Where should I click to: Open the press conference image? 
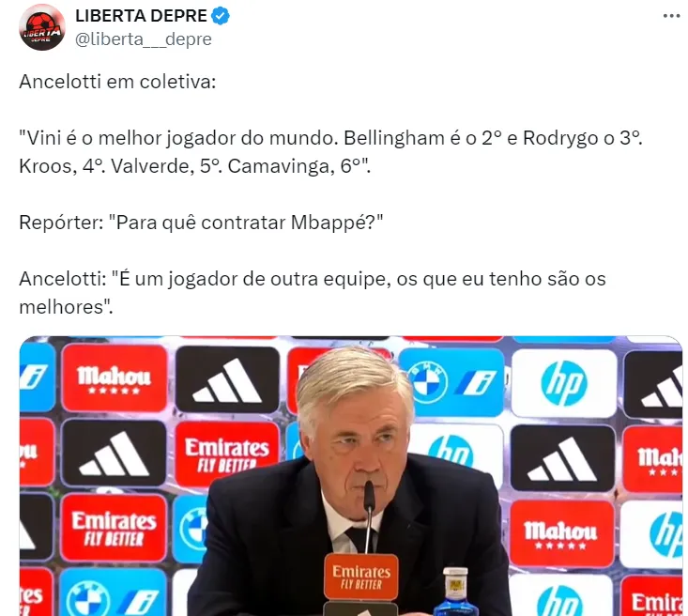pos(351,476)
